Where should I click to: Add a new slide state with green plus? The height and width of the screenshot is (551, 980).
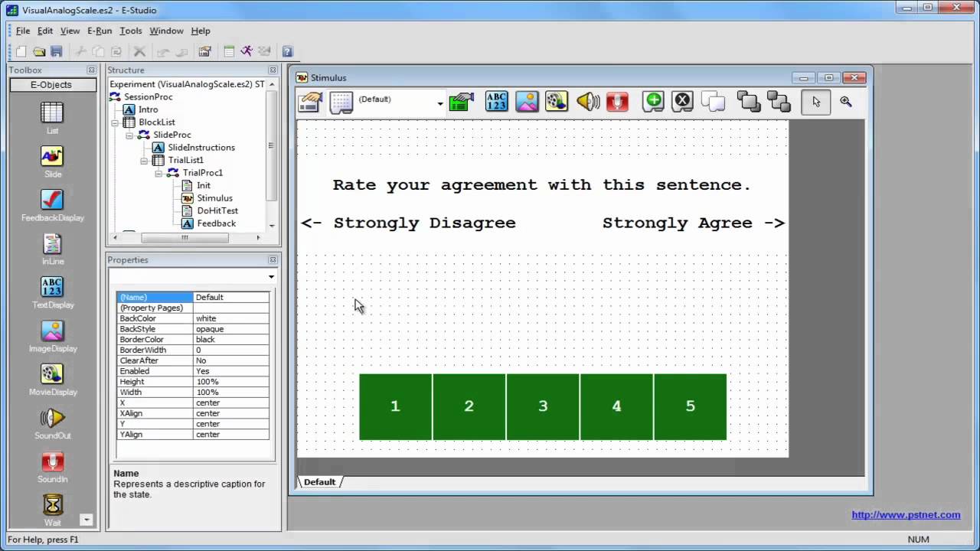[653, 101]
